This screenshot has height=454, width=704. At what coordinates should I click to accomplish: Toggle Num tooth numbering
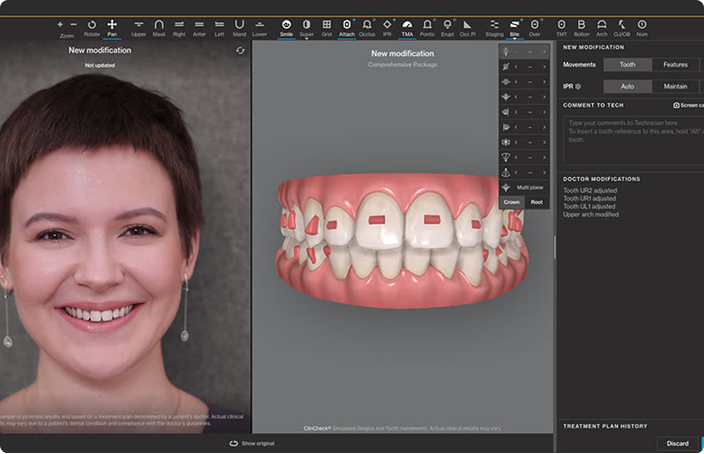642,27
